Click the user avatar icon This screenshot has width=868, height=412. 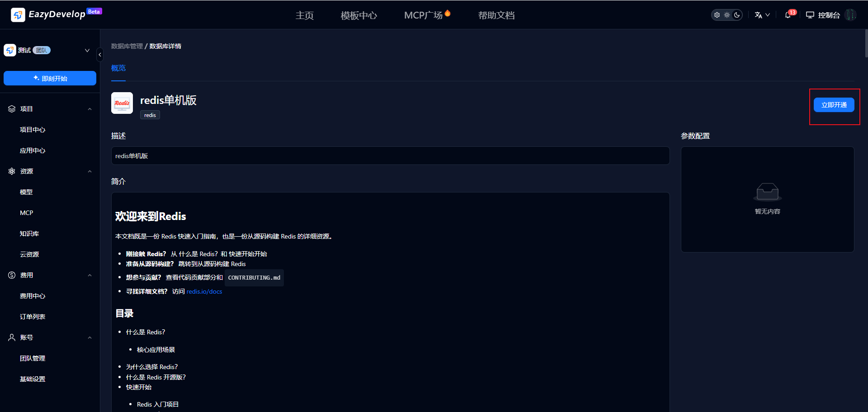point(850,15)
